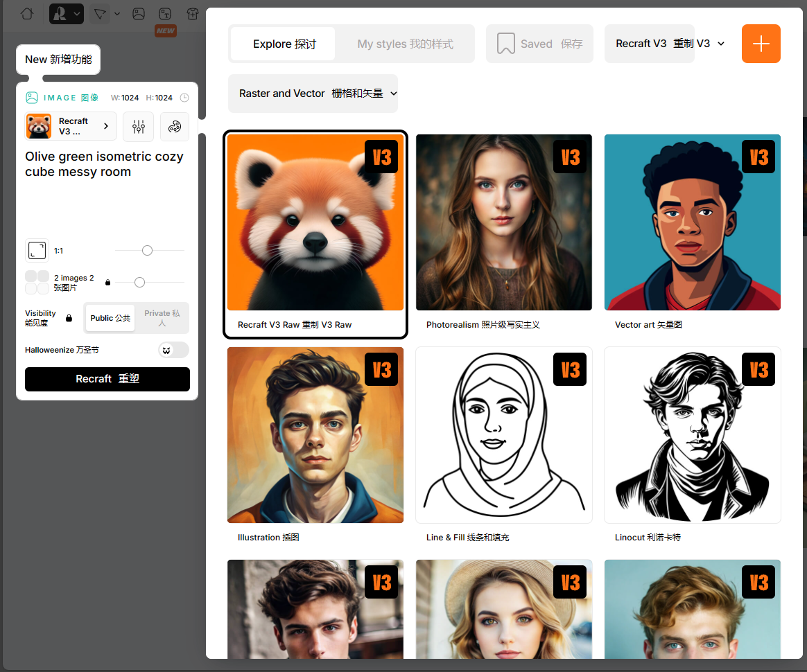The height and width of the screenshot is (672, 807).
Task: Click the IMAGE panel header icon
Action: [32, 98]
